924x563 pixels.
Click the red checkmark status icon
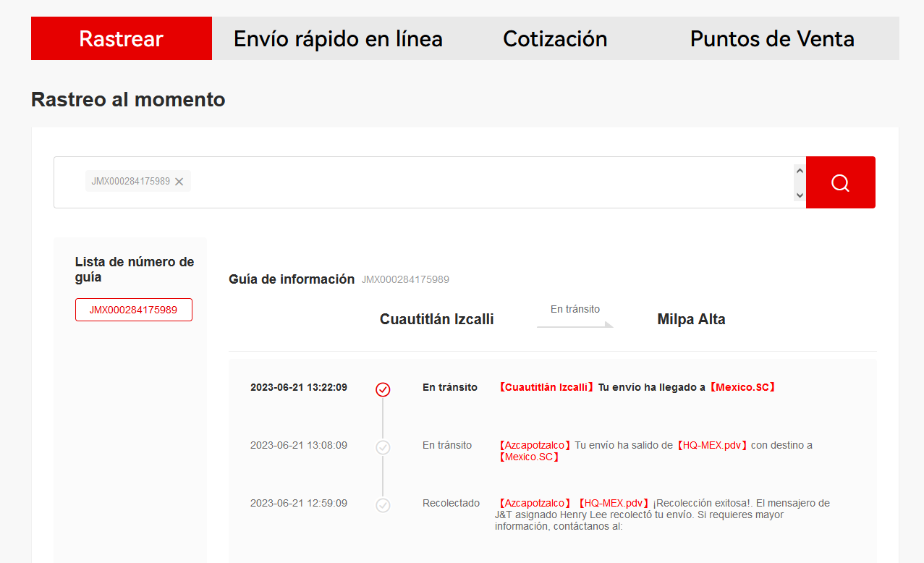coord(383,389)
